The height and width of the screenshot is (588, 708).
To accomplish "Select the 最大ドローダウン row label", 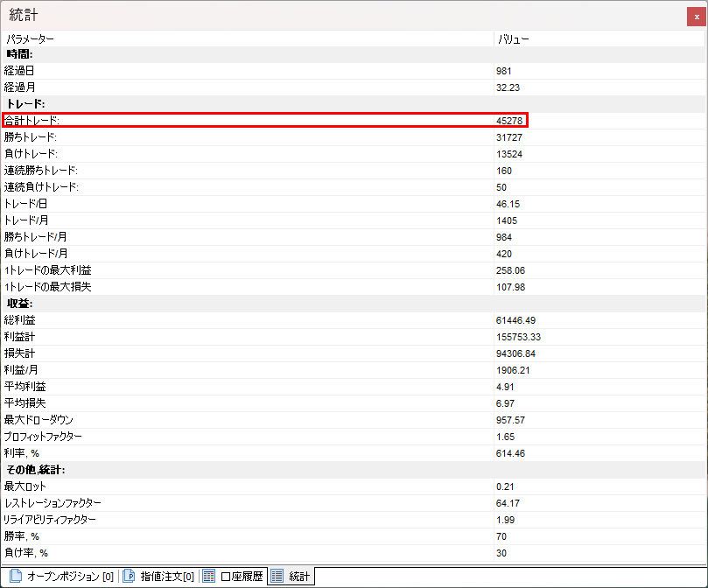I will pos(39,419).
